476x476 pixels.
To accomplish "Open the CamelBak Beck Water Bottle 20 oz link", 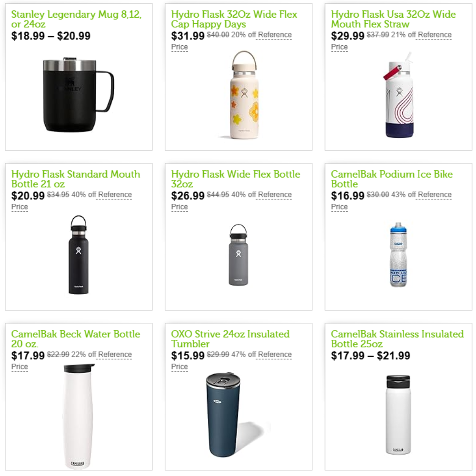I will pos(76,339).
